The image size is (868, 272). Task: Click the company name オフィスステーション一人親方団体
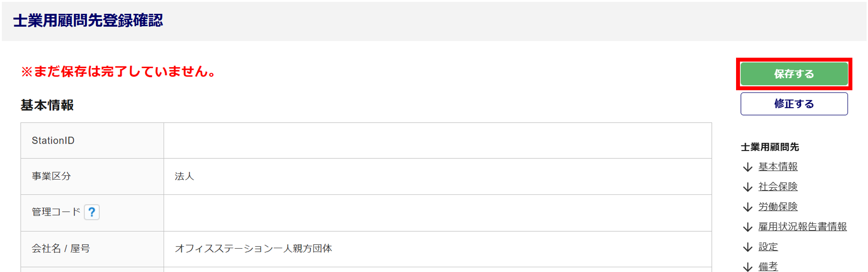pyautogui.click(x=253, y=249)
